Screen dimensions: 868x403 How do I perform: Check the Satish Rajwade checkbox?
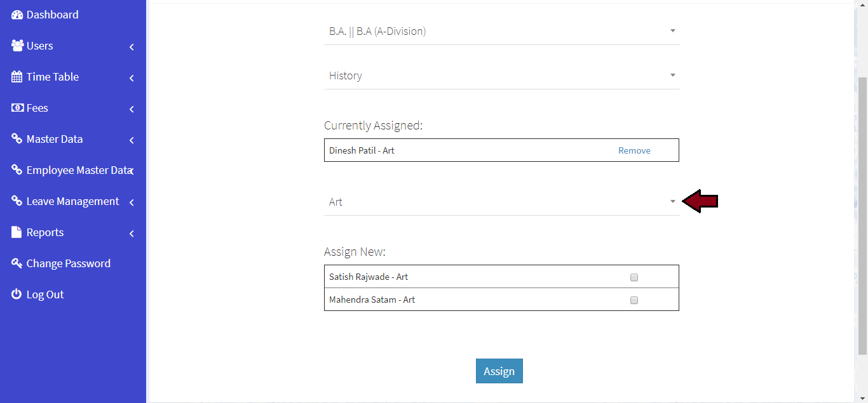pos(634,277)
